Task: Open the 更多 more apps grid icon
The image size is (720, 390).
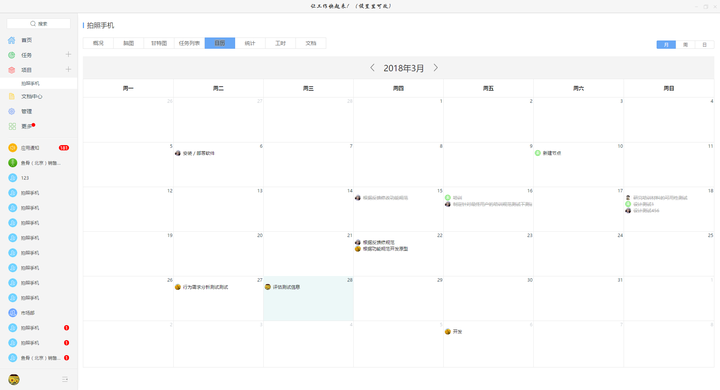Action: coord(12,126)
